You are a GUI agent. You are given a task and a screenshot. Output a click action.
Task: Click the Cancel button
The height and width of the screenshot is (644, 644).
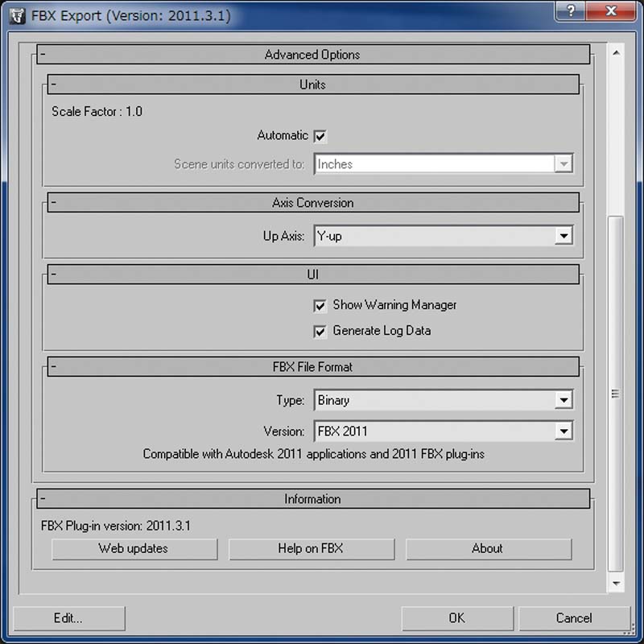pos(574,618)
